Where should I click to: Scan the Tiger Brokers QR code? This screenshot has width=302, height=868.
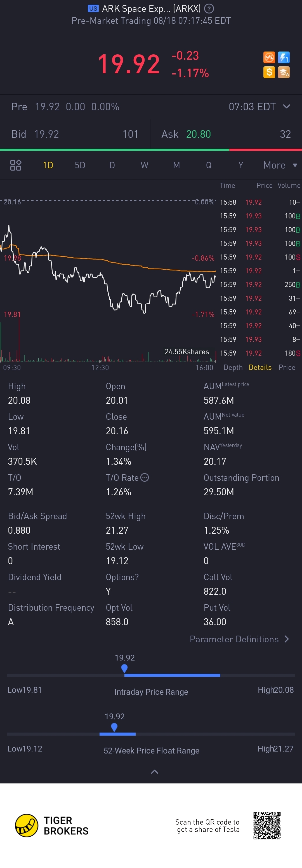(267, 825)
